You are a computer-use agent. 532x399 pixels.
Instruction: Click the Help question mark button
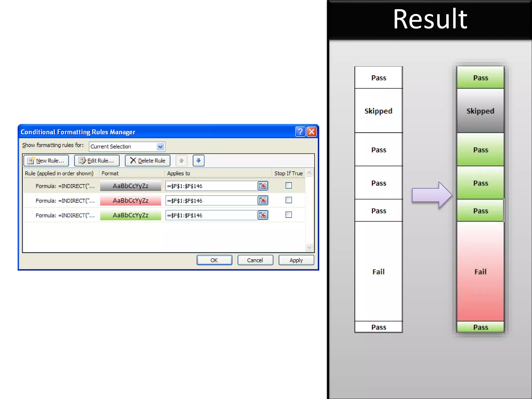click(300, 132)
